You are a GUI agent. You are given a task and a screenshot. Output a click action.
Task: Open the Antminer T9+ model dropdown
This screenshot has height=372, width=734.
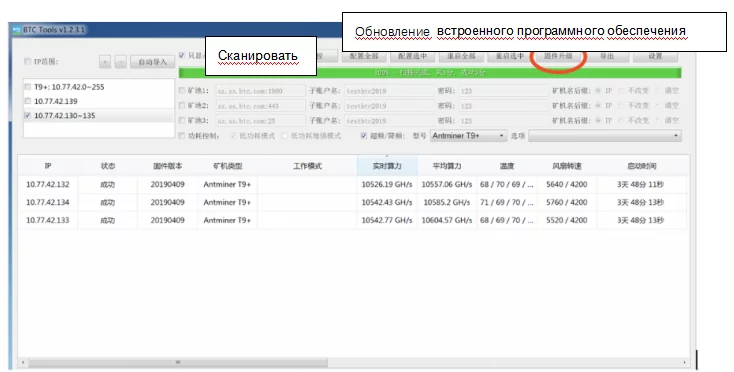[469, 136]
